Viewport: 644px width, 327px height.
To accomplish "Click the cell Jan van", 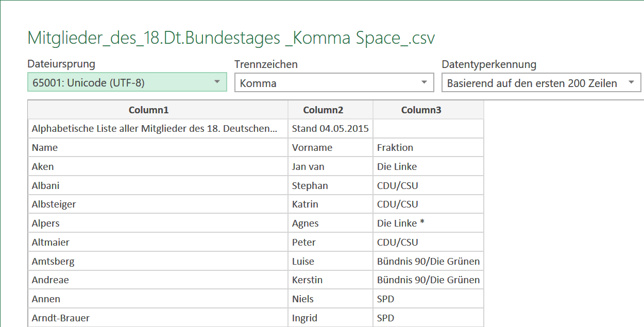I will [x=330, y=166].
